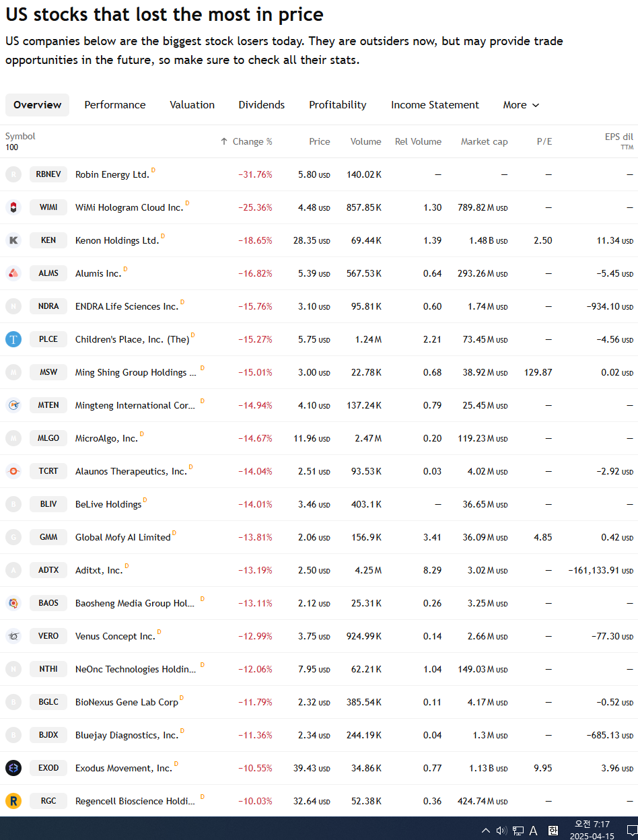Show hidden system tray icons chevron

point(486,831)
